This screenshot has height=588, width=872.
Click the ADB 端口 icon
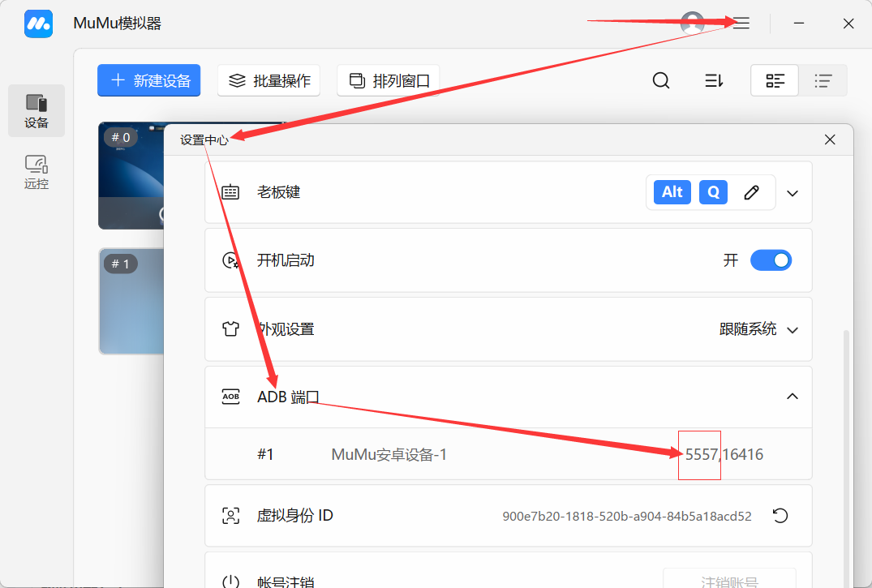tap(230, 397)
